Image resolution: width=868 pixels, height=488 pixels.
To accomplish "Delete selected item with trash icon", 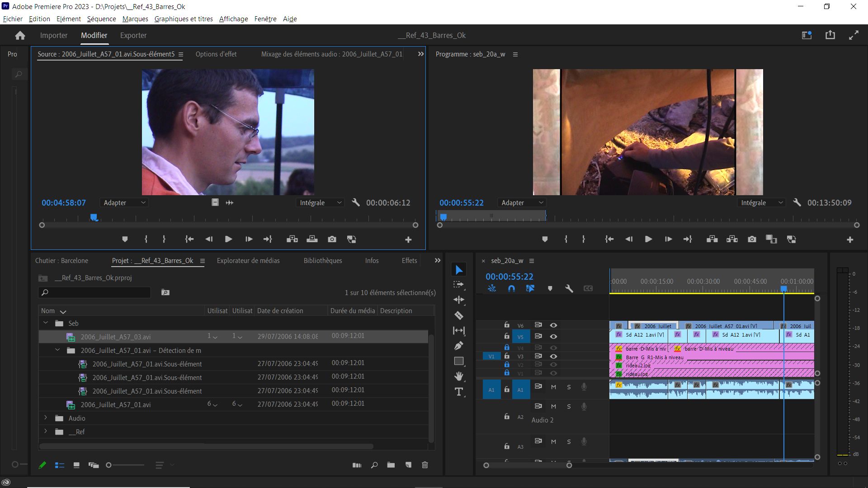I will click(425, 465).
